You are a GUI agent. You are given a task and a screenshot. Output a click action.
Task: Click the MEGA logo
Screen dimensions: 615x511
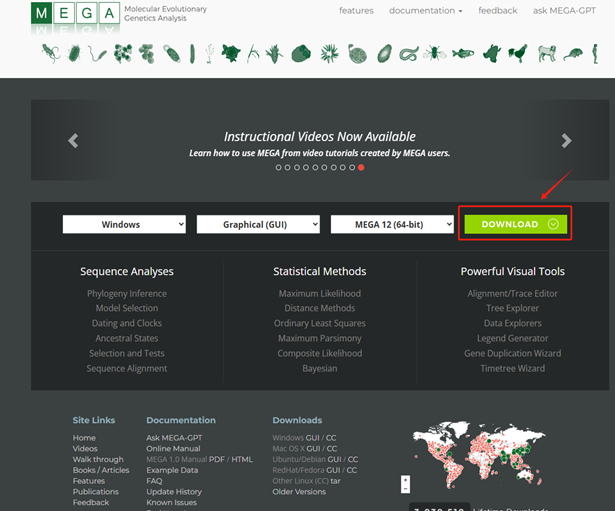pyautogui.click(x=75, y=13)
